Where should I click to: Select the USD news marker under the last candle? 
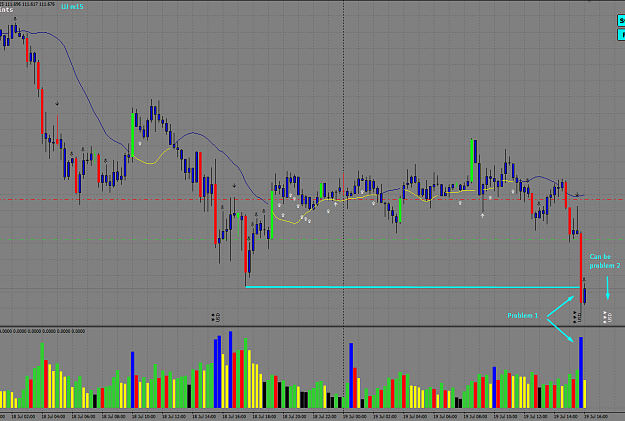click(577, 317)
